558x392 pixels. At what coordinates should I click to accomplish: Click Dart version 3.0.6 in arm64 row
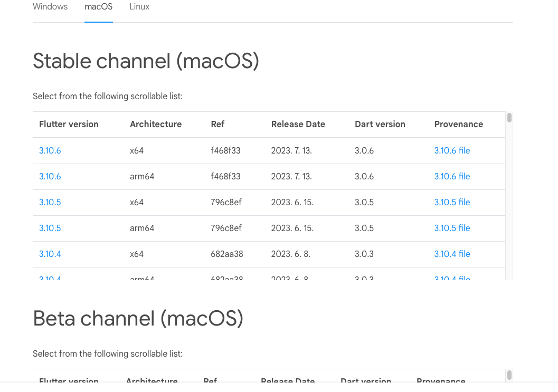coord(364,177)
